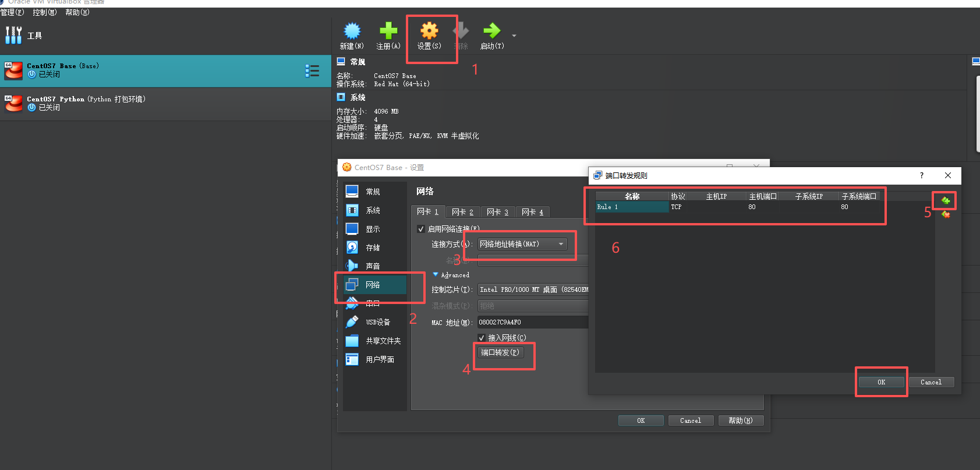Switch to Adapter 2 (网卡 2) tab
The width and height of the screenshot is (980, 470).
click(x=463, y=212)
